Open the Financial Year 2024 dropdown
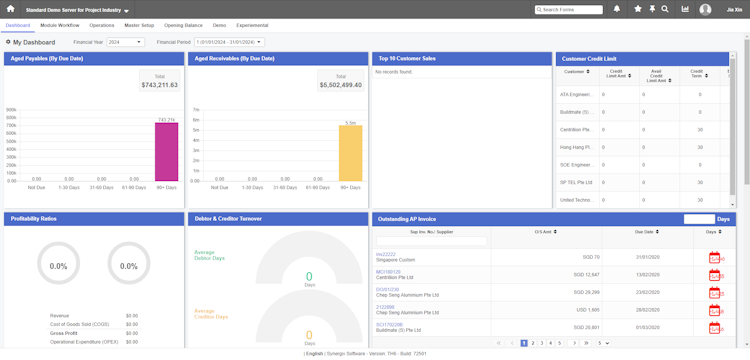The image size is (750, 360). [x=125, y=42]
